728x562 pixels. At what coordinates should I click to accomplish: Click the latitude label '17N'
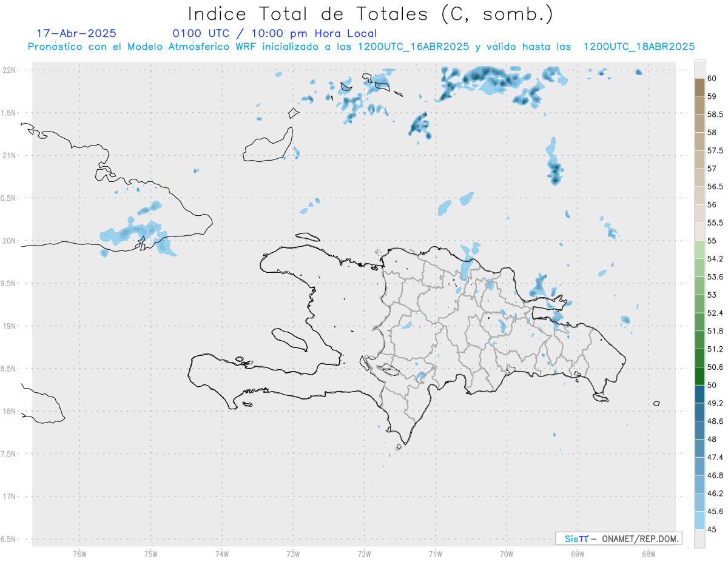(10, 497)
